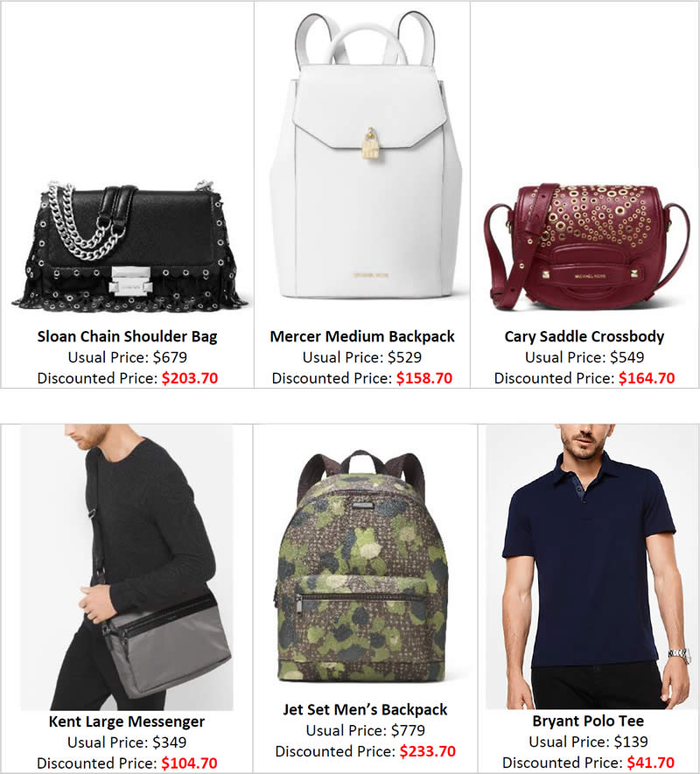
Task: Open the grey Kent Large Messenger photo
Action: tap(127, 567)
